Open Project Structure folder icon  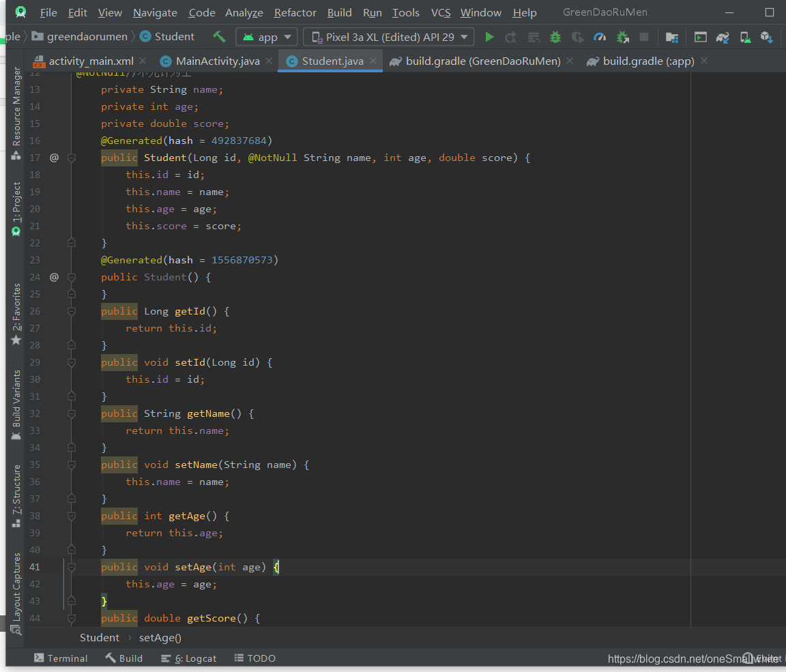(x=671, y=37)
